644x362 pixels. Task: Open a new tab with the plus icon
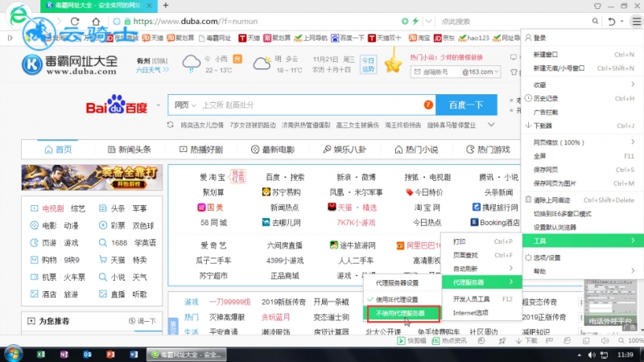(x=166, y=6)
